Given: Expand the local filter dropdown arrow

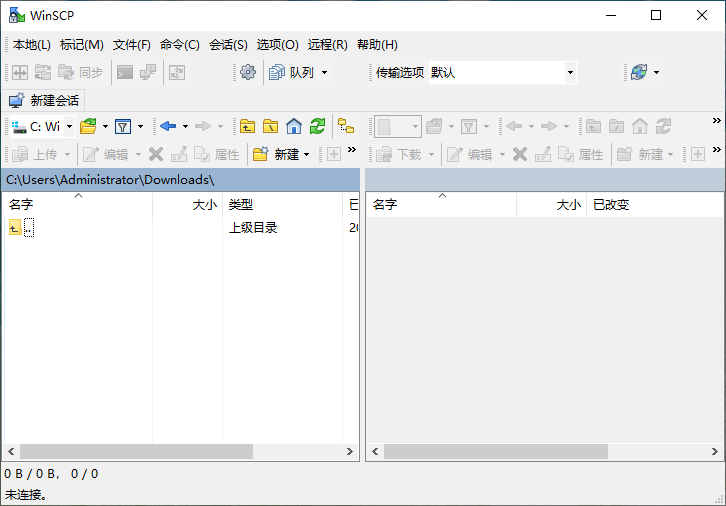Looking at the screenshot, I should [x=140, y=126].
